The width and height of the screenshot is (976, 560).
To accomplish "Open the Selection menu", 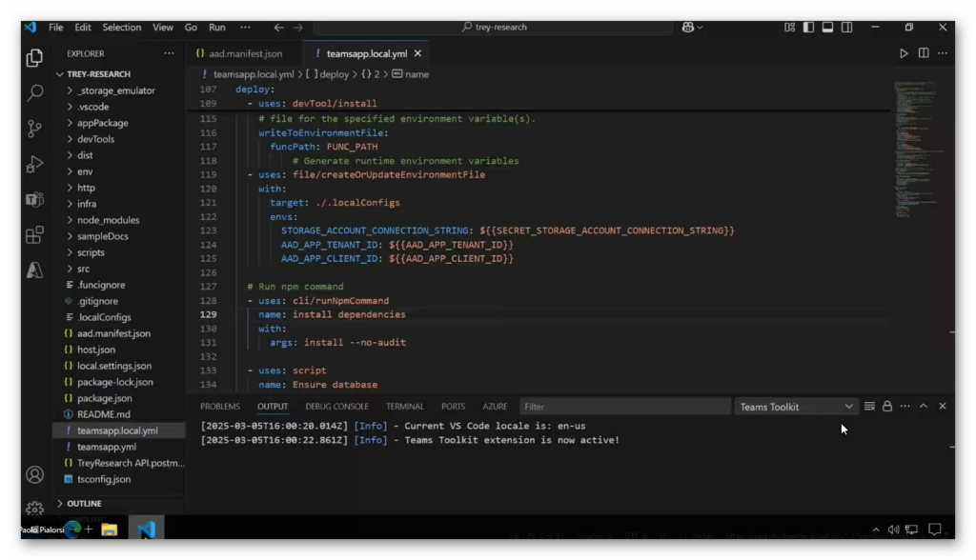I will (121, 28).
